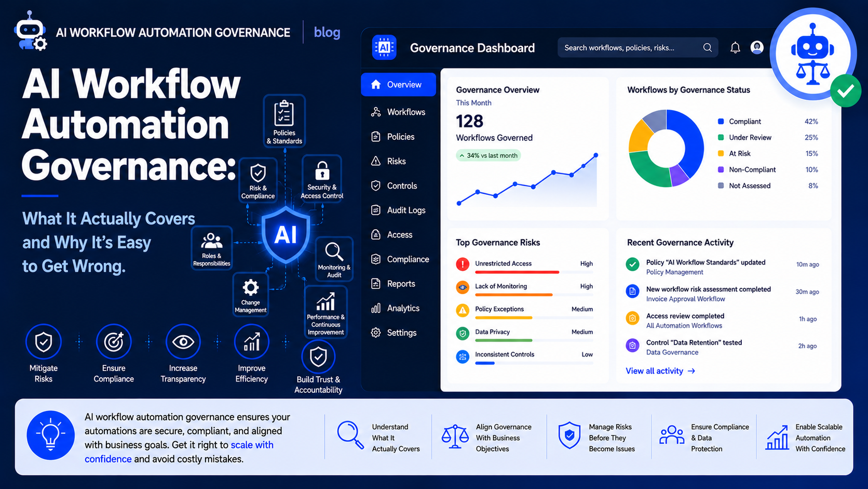Go to Policies in the sidebar
The width and height of the screenshot is (868, 489).
coord(393,137)
